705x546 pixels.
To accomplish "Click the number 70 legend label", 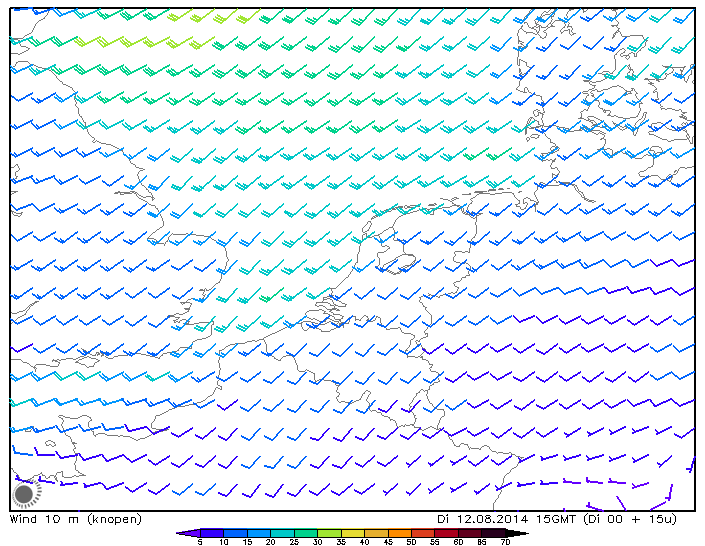I will tap(506, 542).
